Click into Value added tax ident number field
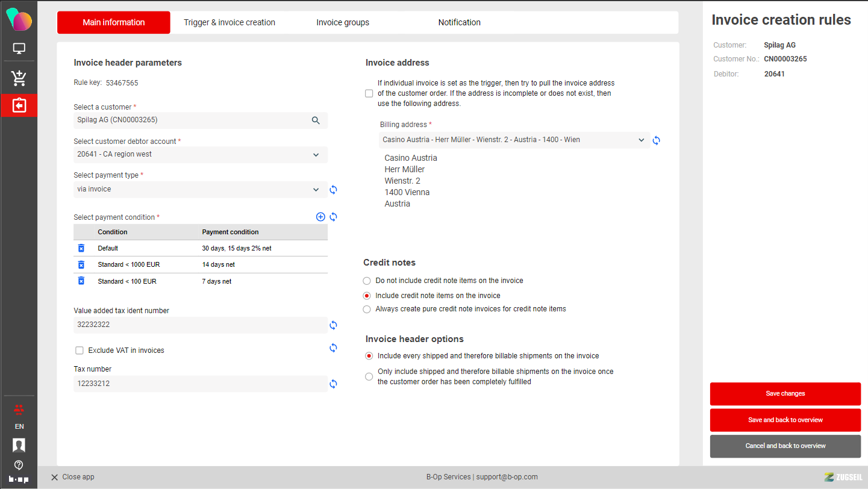Screen dimensions: 868x489 pos(199,325)
